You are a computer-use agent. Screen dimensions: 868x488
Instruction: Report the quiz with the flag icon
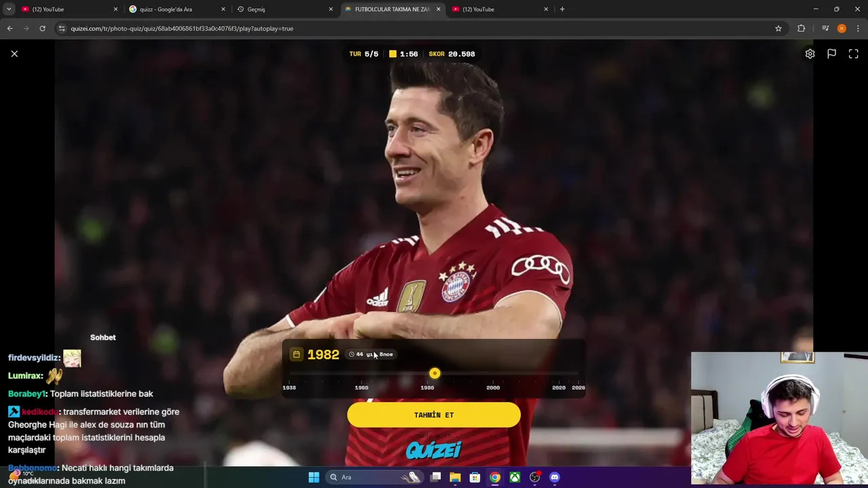point(831,54)
